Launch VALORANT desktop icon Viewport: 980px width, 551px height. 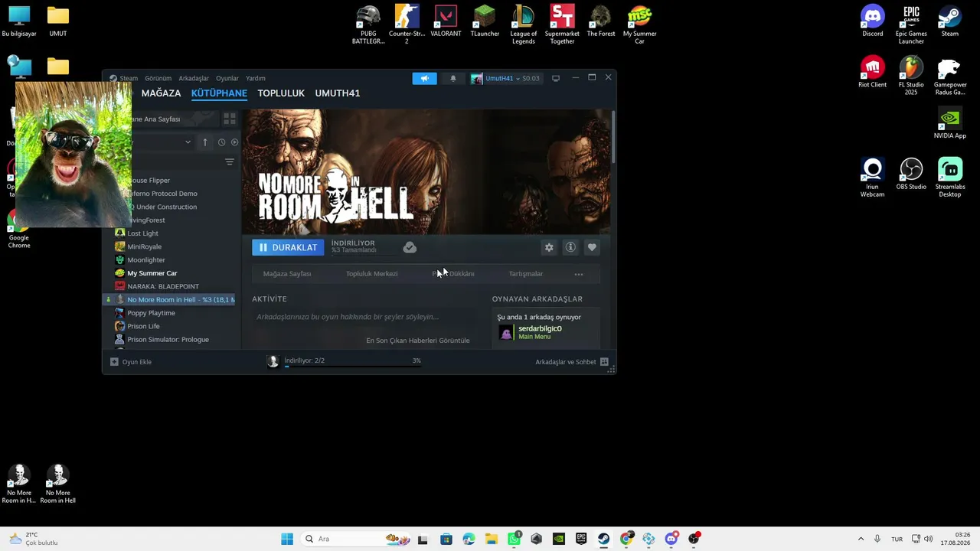pos(446,21)
